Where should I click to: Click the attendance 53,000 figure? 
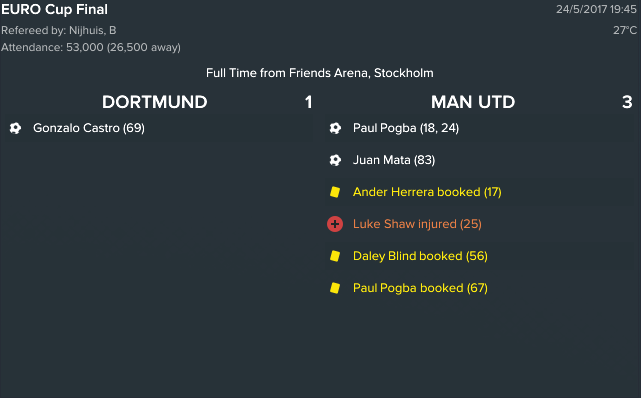pyautogui.click(x=85, y=47)
